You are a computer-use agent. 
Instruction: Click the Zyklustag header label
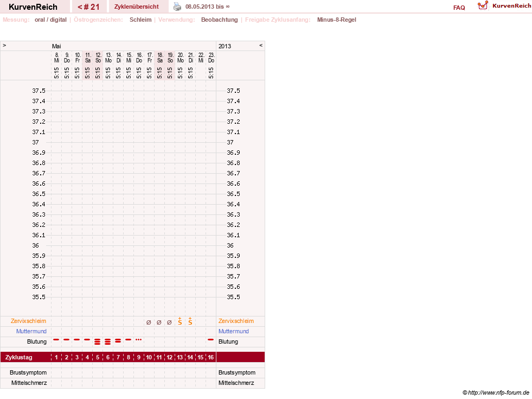[18, 357]
